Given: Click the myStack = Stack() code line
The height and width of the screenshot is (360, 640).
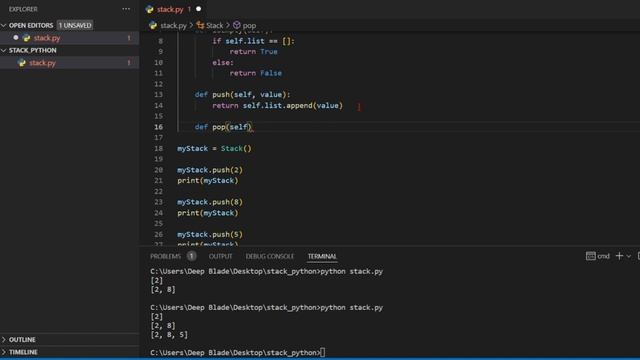Looking at the screenshot, I should (214, 149).
